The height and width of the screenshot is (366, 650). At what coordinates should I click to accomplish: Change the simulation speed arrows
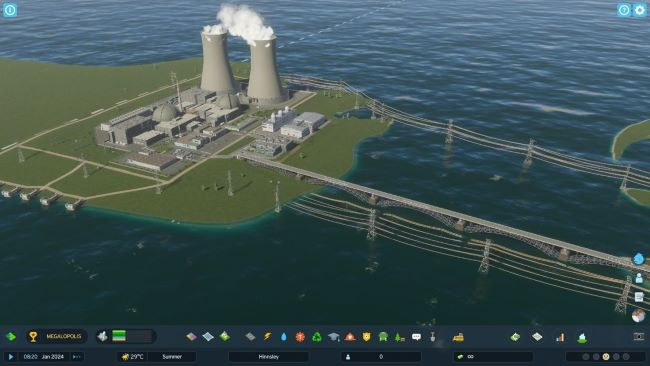coord(76,356)
